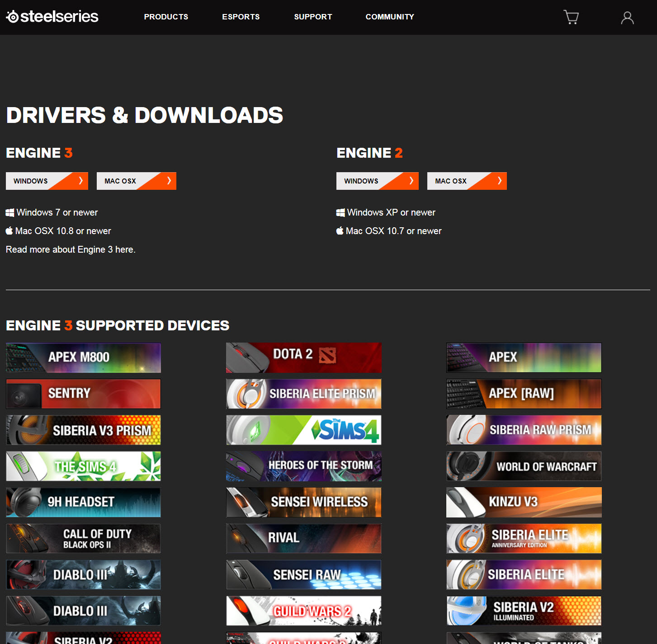Open the user account icon
657x644 pixels.
(x=627, y=18)
